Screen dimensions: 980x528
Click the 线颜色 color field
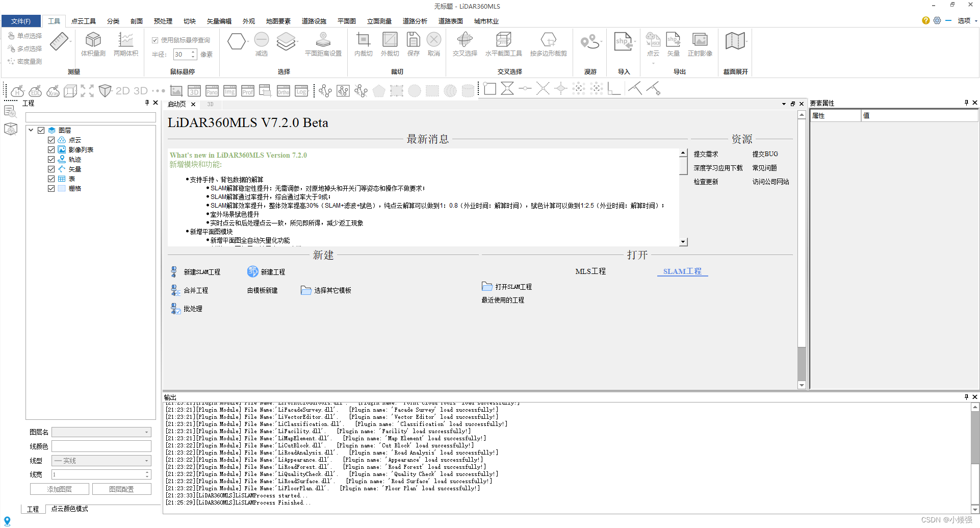coord(101,446)
